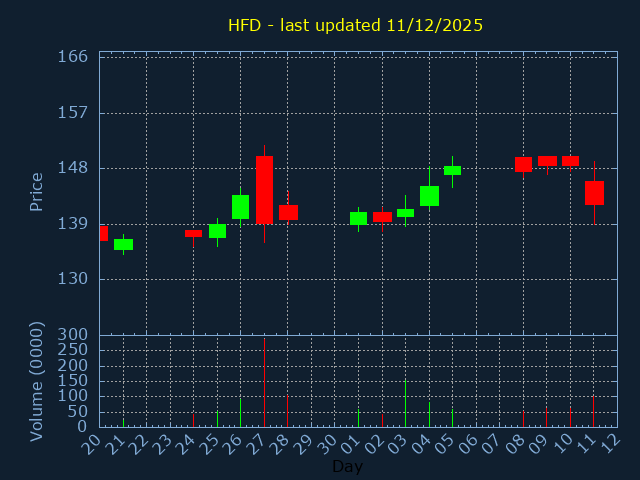Click the green candlestick on day 05
Image resolution: width=640 pixels, height=480 pixels.
(452, 171)
